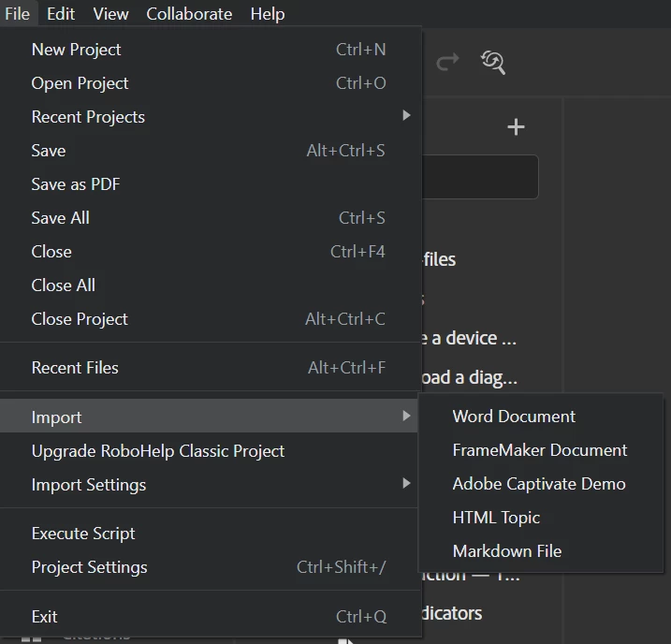The image size is (671, 644).
Task: Import a FrameMaker Document
Action: coord(541,450)
